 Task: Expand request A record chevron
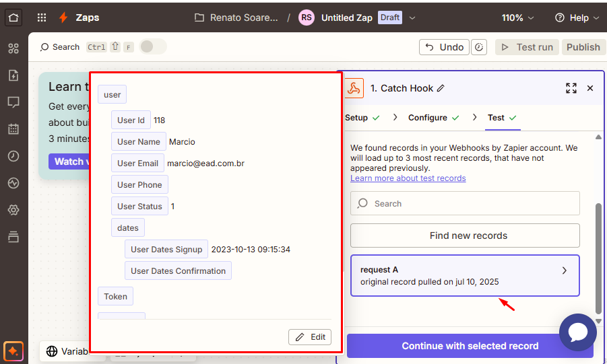pyautogui.click(x=565, y=270)
